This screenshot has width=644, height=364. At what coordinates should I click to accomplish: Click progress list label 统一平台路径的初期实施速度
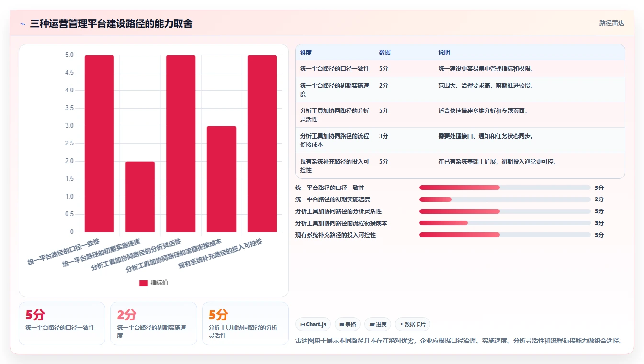click(333, 199)
